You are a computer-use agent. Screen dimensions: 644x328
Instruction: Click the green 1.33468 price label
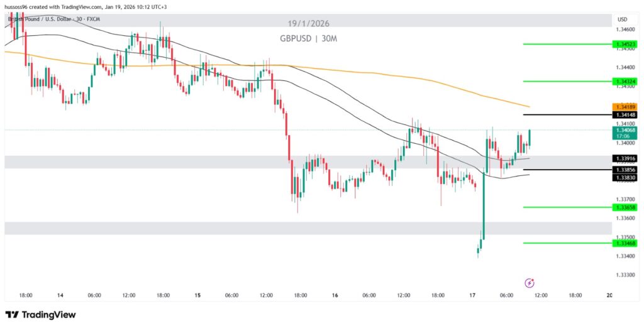pos(625,243)
